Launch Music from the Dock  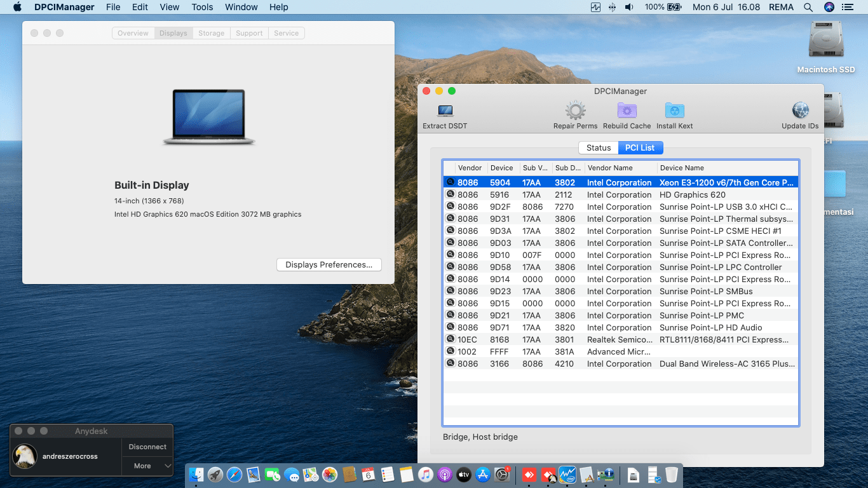425,474
